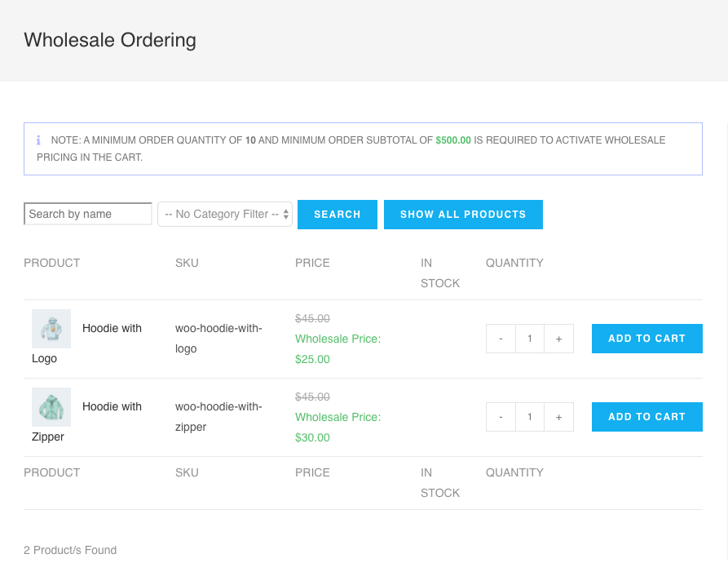
Task: Click the top Price column header
Action: (312, 263)
